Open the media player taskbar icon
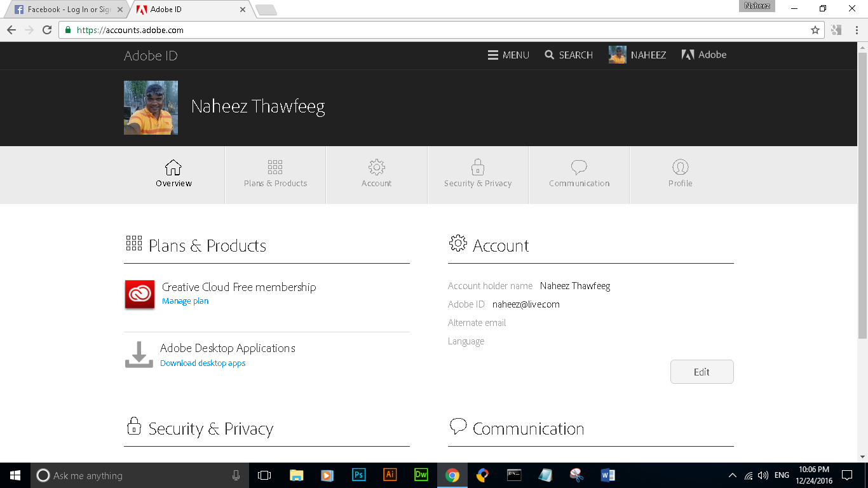Image resolution: width=868 pixels, height=488 pixels. pos(327,475)
